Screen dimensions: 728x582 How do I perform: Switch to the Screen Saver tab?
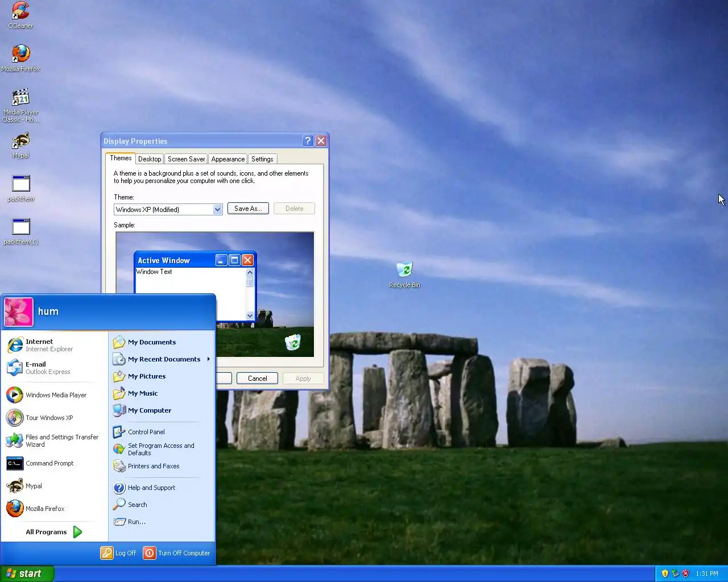pos(186,159)
